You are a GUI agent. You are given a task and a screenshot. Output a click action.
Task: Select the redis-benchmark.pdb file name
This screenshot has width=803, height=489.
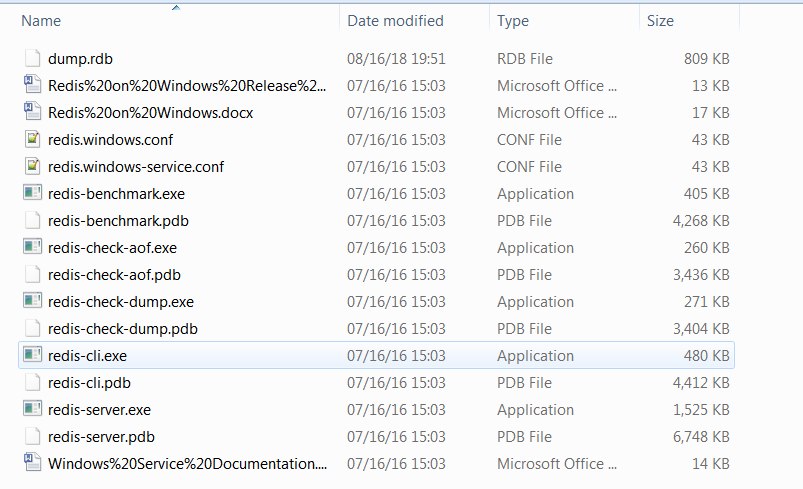(118, 221)
